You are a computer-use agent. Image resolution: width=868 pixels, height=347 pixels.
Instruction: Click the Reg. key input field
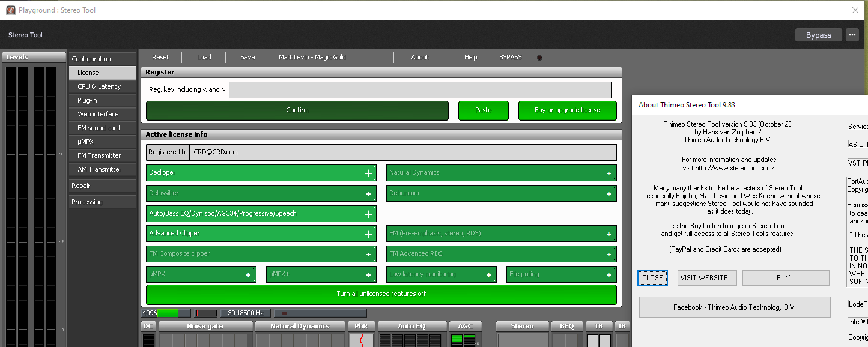coord(420,90)
